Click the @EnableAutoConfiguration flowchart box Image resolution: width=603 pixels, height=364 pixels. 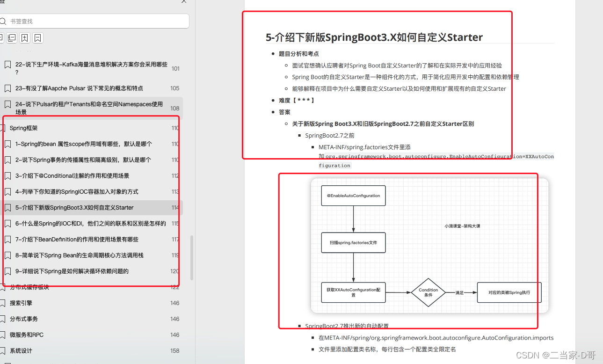[x=353, y=196]
